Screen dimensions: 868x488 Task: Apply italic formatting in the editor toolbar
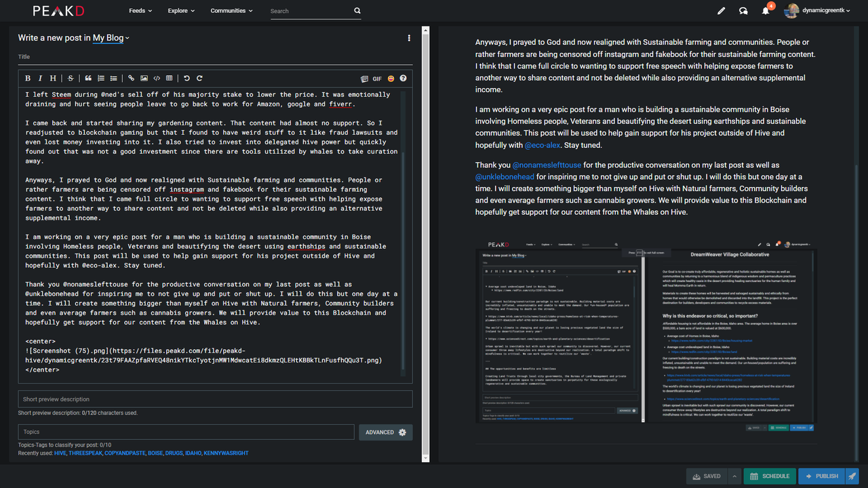(40, 79)
